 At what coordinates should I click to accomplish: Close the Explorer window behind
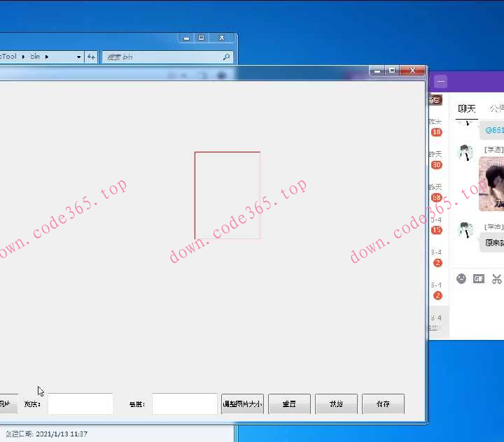click(222, 38)
